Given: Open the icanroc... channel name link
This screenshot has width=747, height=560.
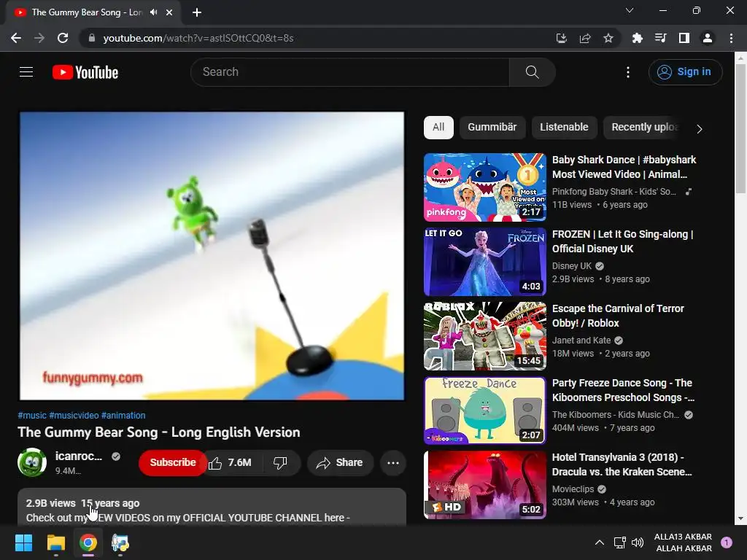Looking at the screenshot, I should pos(79,456).
